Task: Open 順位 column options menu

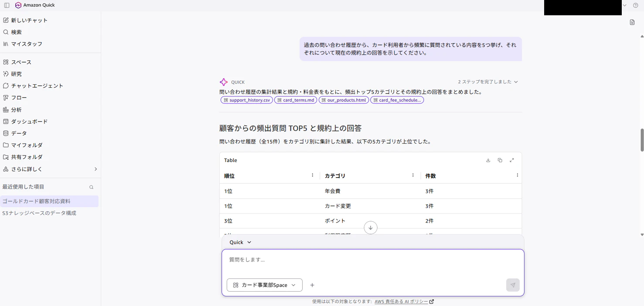Action: pyautogui.click(x=313, y=175)
